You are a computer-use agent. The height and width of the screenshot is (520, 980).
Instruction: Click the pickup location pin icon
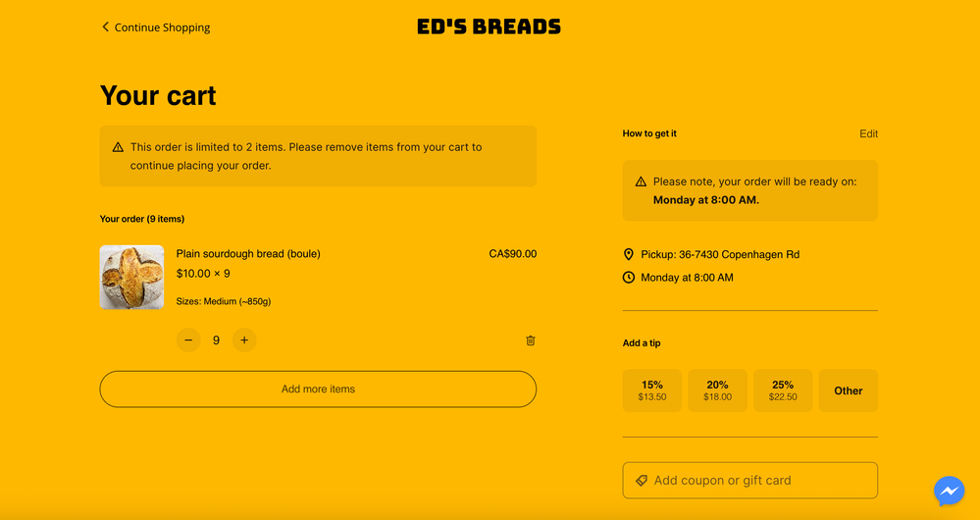point(629,254)
